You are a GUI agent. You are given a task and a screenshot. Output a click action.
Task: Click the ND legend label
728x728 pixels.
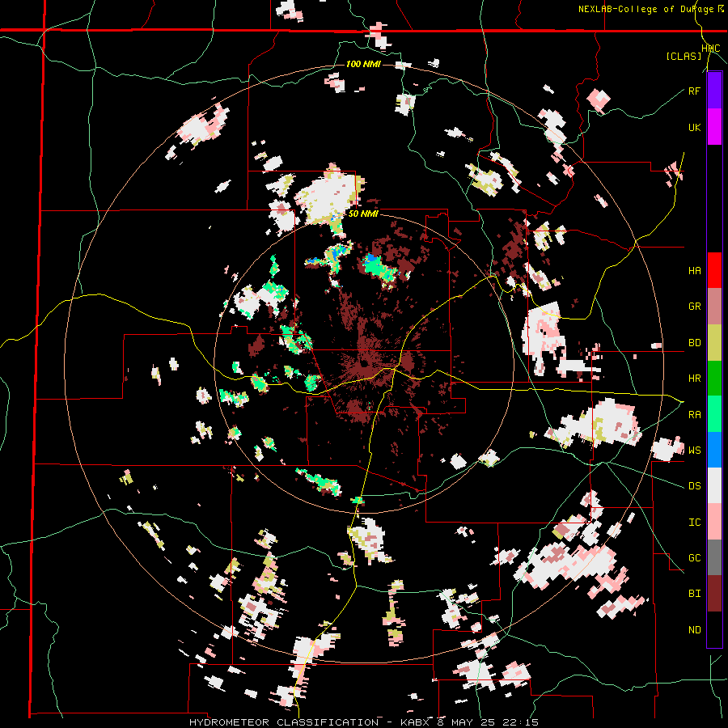click(694, 630)
